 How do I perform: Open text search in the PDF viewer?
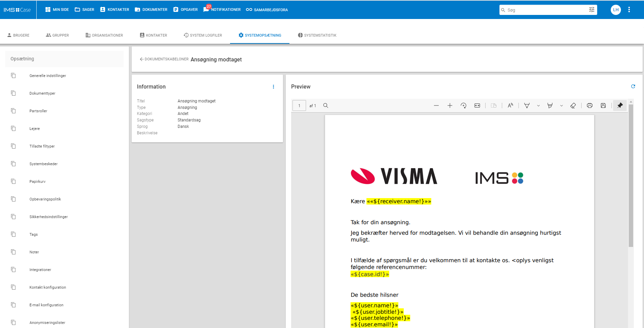click(x=325, y=105)
